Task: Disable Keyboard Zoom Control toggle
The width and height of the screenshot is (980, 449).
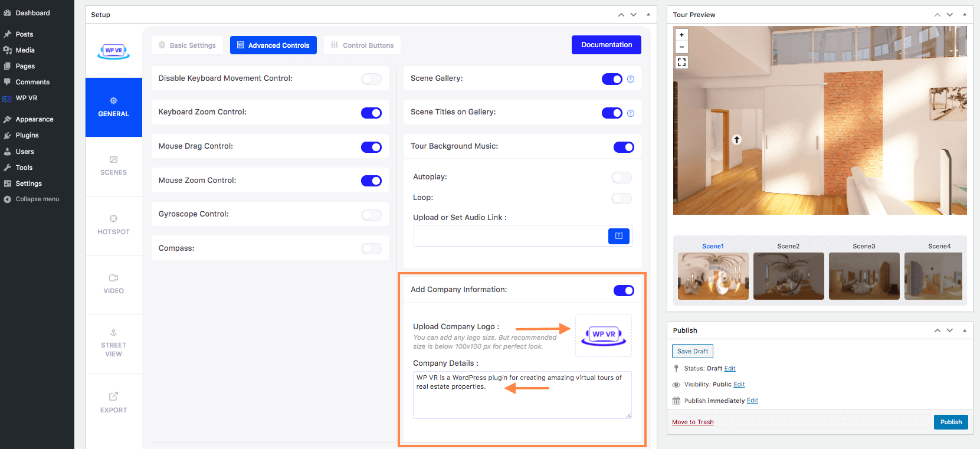Action: (371, 113)
